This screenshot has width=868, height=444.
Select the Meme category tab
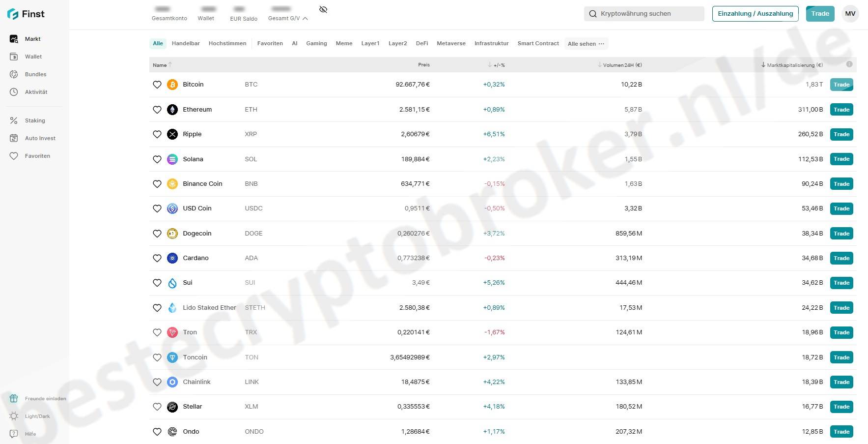(344, 43)
